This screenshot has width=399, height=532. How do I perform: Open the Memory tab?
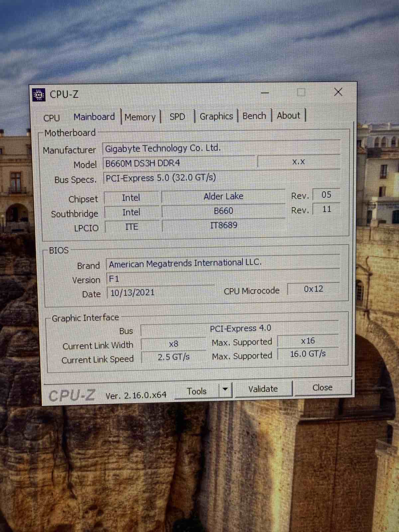coord(140,117)
